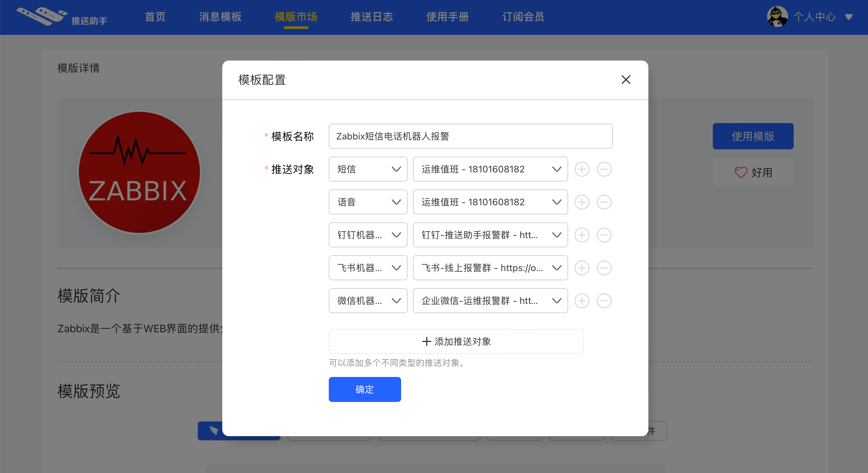Click plus icon beside 短信 row
This screenshot has width=868, height=473.
coord(582,169)
